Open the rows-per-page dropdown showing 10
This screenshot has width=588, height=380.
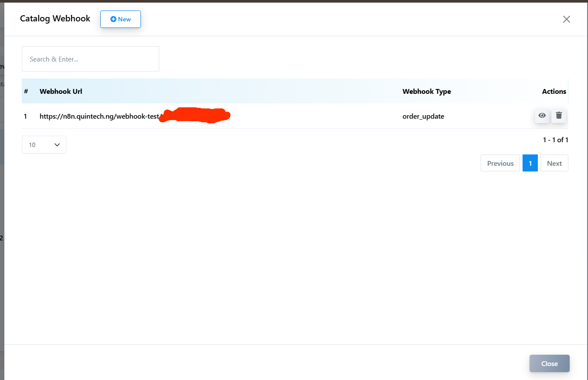(44, 145)
